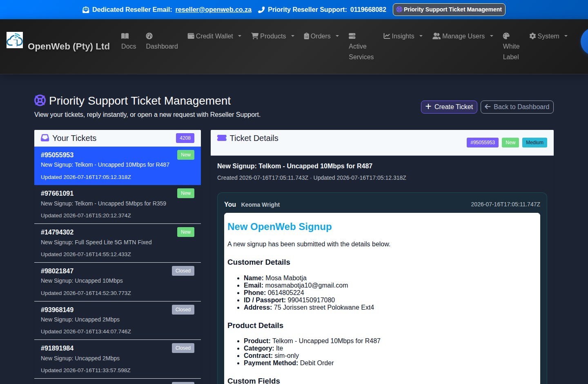Click lifebuoy icon in top banner button

coord(399,9)
